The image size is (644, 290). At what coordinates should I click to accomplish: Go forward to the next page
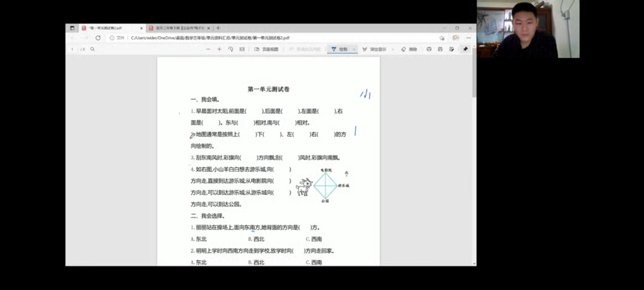pos(86,38)
